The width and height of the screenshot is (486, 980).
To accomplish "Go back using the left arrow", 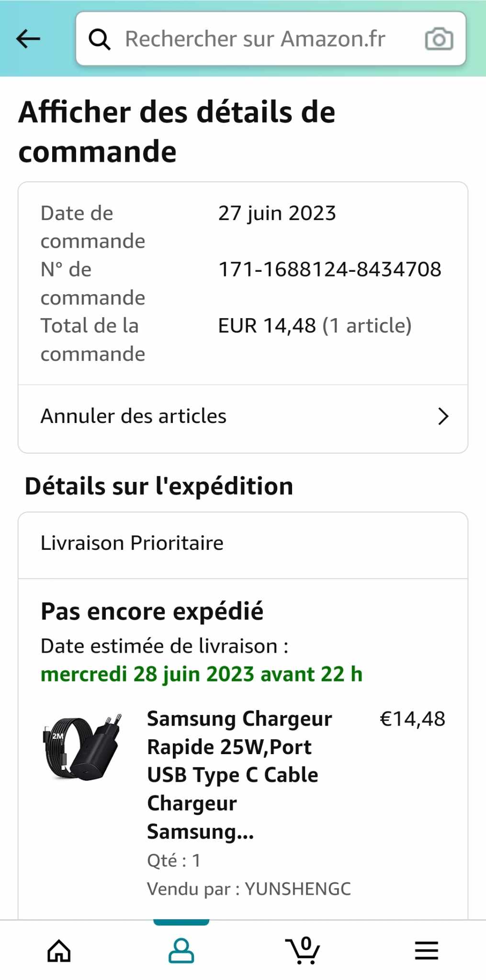I will point(28,39).
